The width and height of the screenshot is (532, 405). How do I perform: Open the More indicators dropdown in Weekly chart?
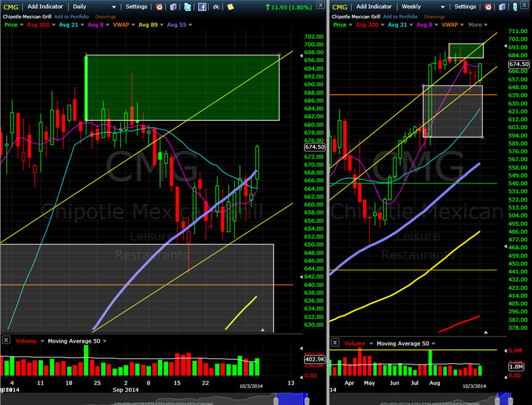(x=477, y=25)
